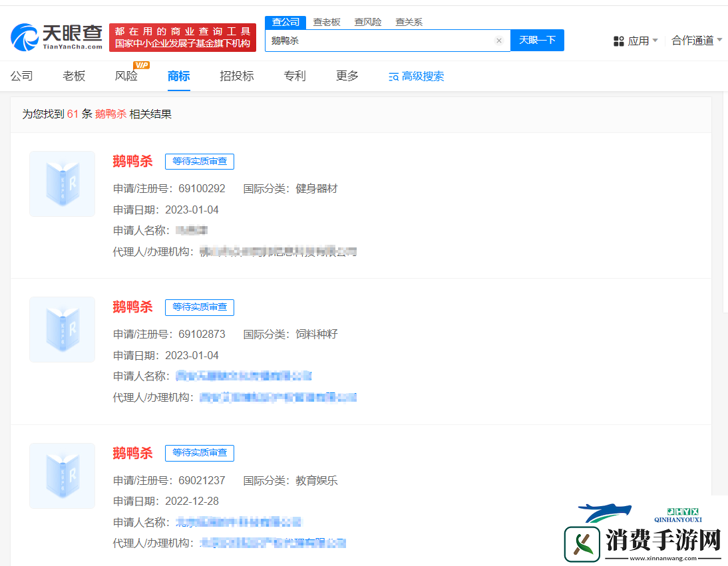Click the 应用 grid icon
This screenshot has width=728, height=566.
pos(618,41)
